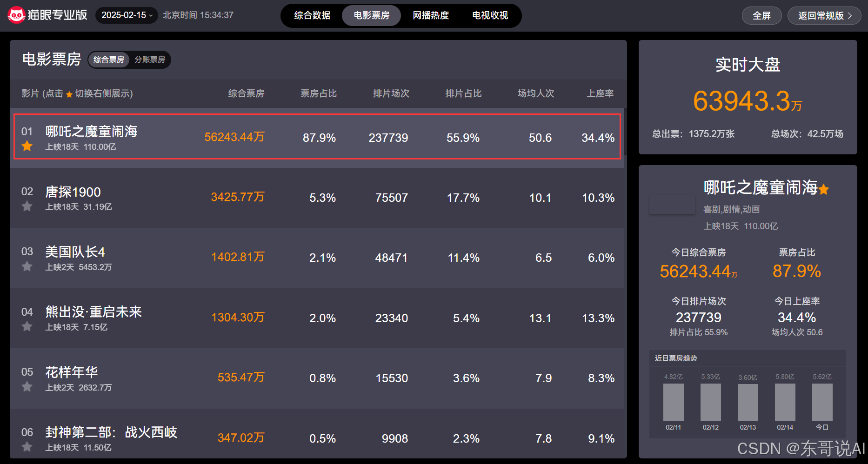
Task: Click 排片场次 48471 cell
Action: 391,258
